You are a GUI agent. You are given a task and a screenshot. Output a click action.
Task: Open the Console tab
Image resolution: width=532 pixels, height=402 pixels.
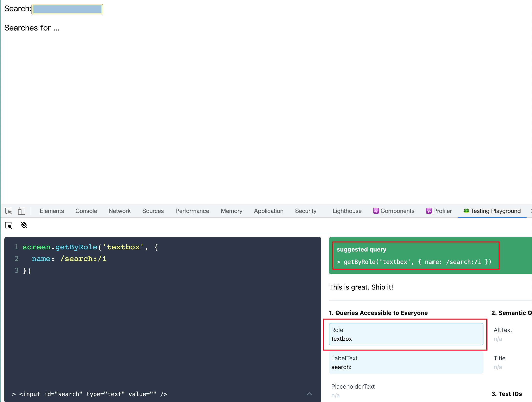tap(86, 211)
